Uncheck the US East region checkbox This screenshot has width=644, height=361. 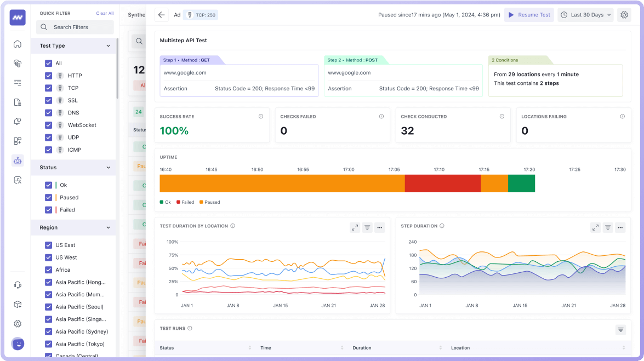(x=49, y=245)
